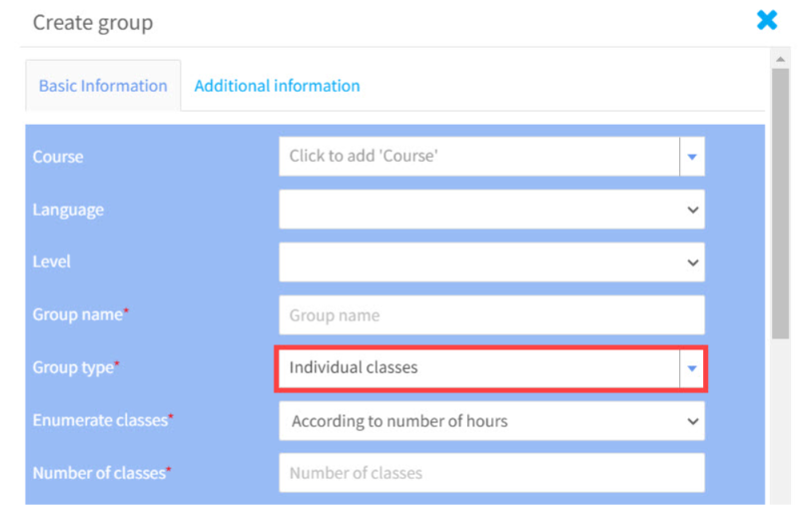Click the Language field chevron

point(692,210)
